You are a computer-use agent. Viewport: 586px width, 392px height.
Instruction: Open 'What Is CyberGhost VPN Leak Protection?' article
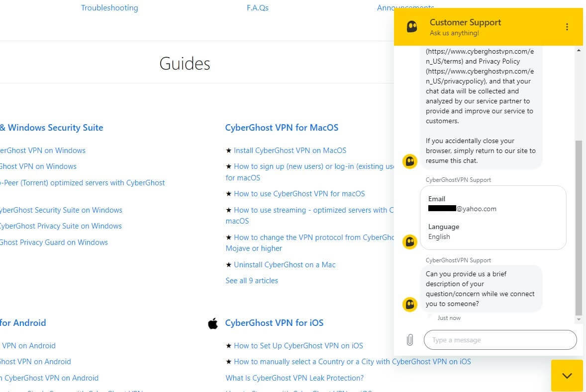pos(294,378)
